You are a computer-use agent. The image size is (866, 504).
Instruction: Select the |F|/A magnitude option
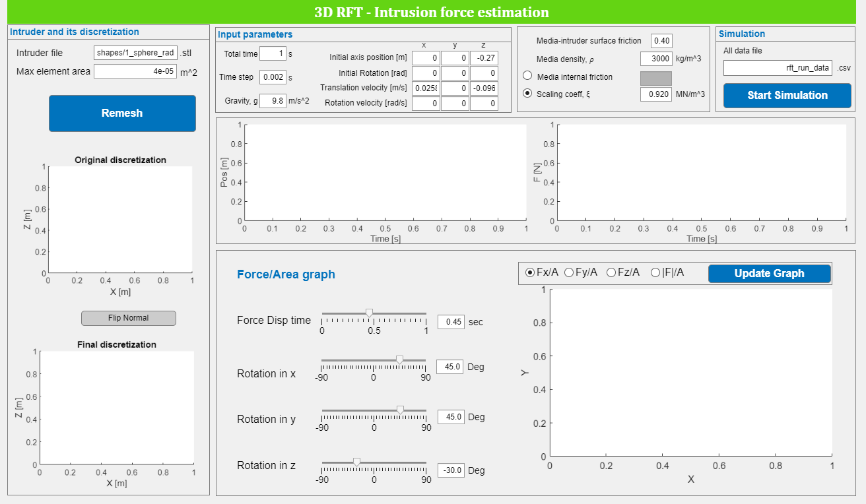(x=655, y=272)
